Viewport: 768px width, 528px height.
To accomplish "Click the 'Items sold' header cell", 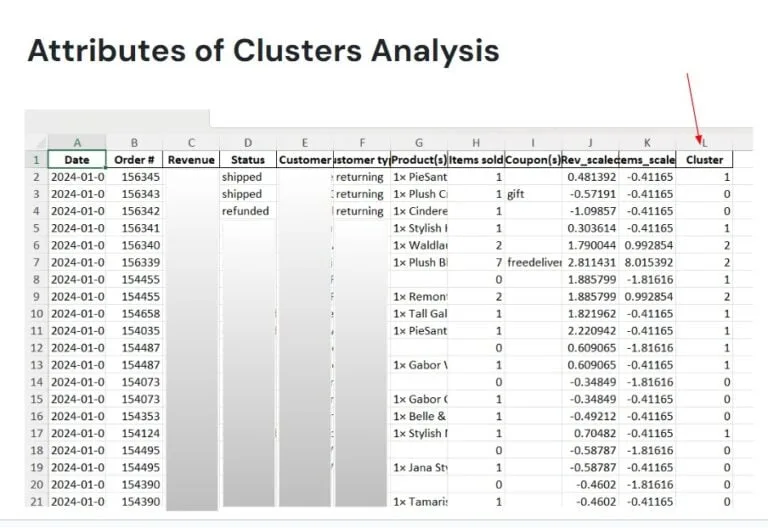I will click(x=476, y=160).
